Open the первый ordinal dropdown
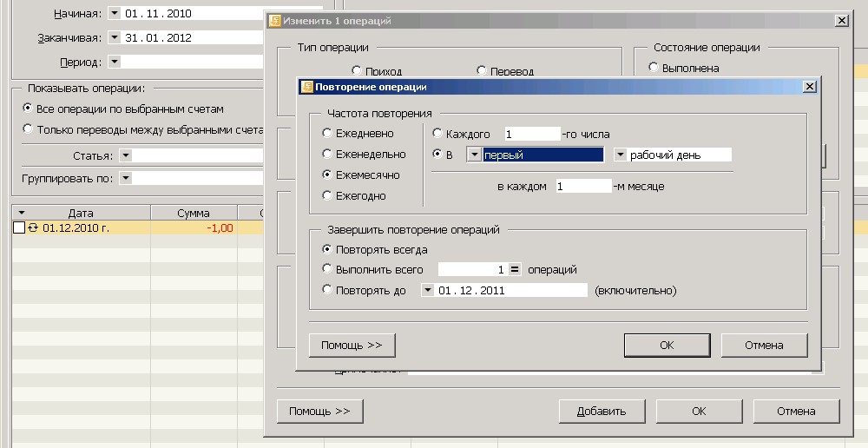 click(x=474, y=155)
